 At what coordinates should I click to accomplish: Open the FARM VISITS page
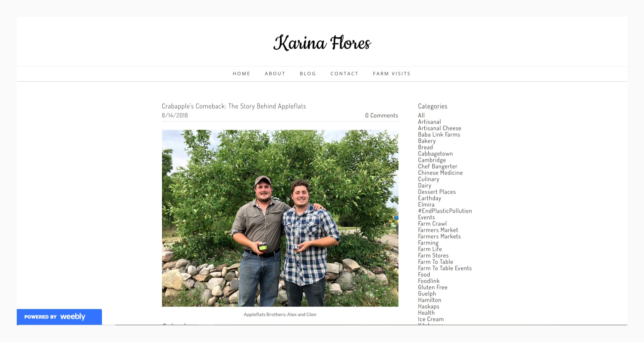(392, 74)
